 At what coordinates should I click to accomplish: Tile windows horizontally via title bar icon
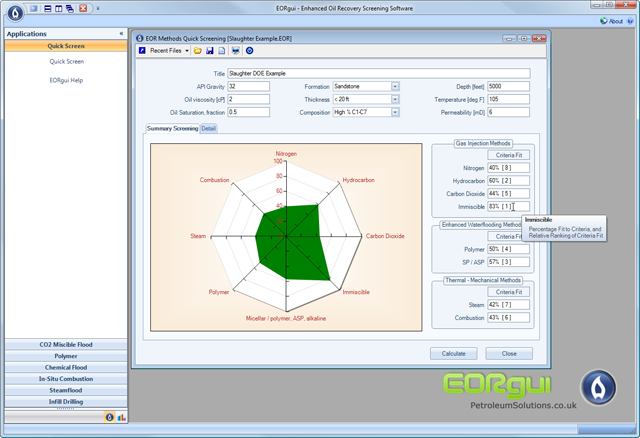pyautogui.click(x=48, y=8)
